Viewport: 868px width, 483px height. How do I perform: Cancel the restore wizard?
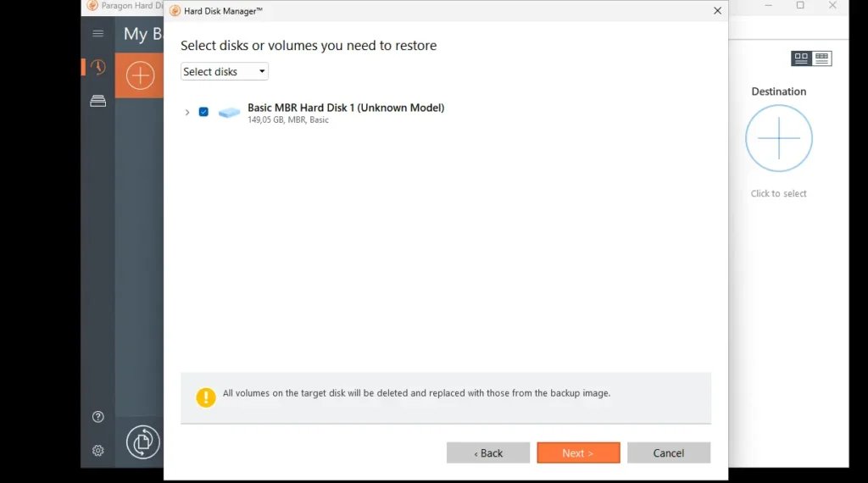[x=669, y=453]
